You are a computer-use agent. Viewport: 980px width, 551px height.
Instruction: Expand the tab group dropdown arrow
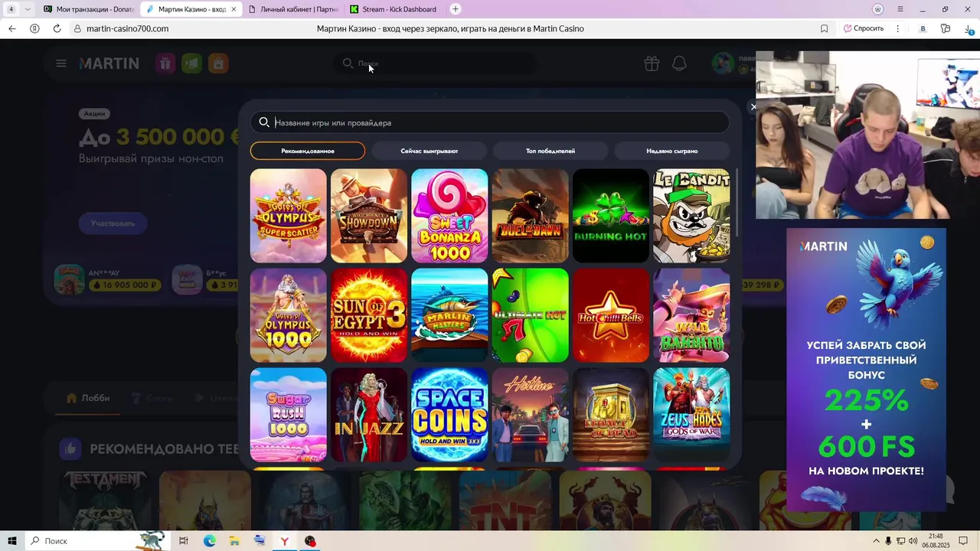[28, 9]
